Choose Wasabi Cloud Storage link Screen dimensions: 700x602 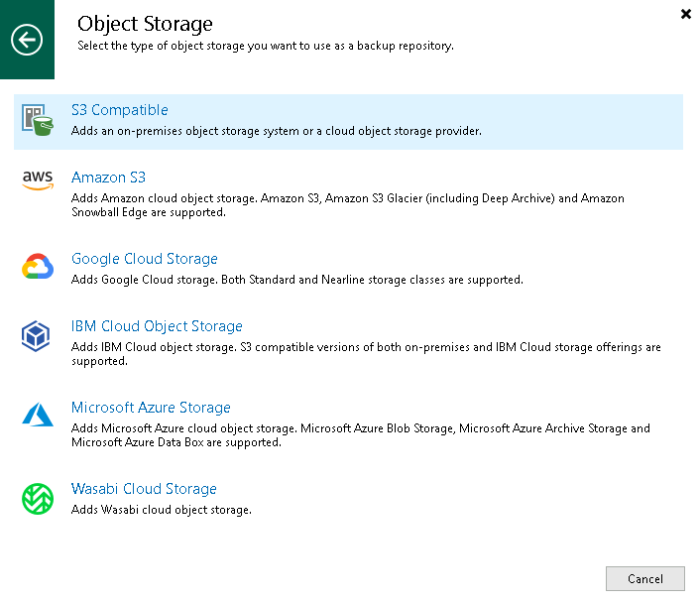click(144, 489)
